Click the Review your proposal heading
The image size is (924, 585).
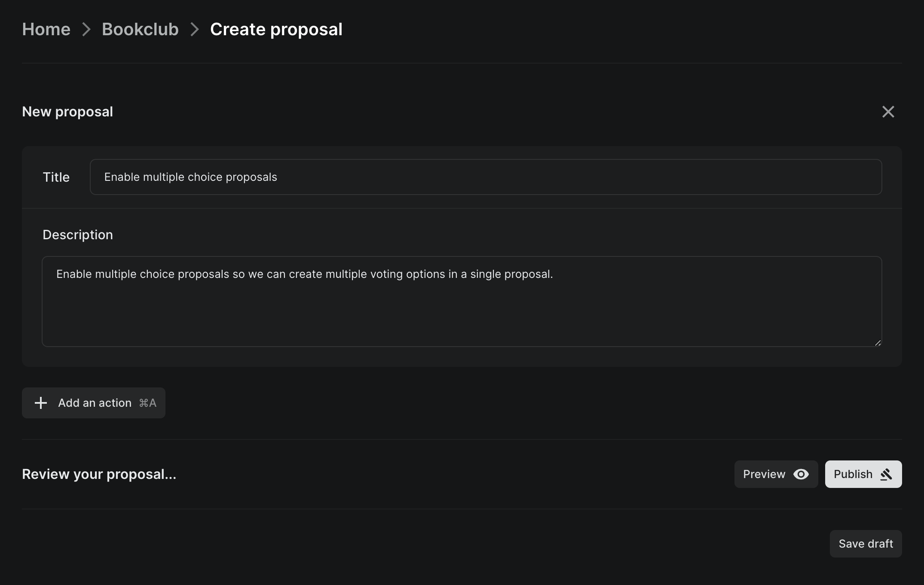99,474
